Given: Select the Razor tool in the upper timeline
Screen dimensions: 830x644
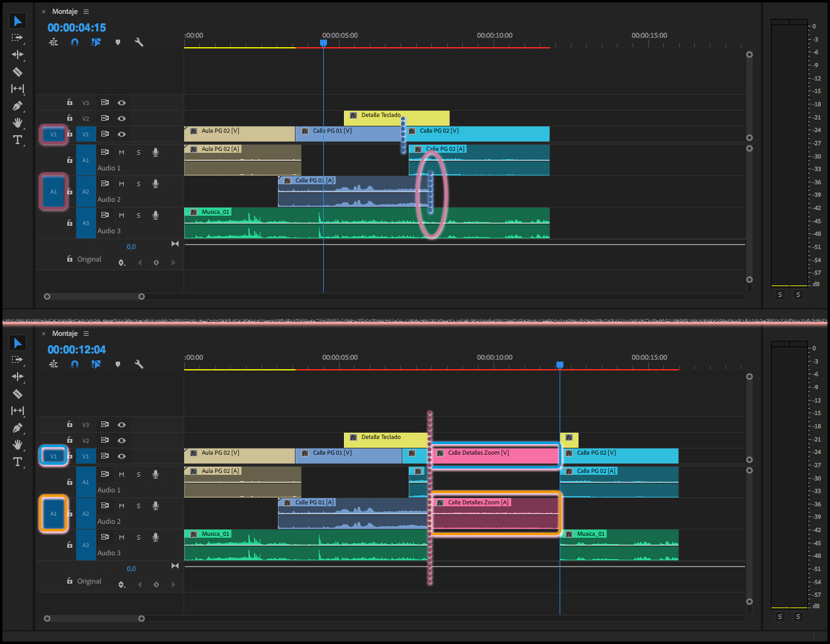Looking at the screenshot, I should tap(18, 72).
